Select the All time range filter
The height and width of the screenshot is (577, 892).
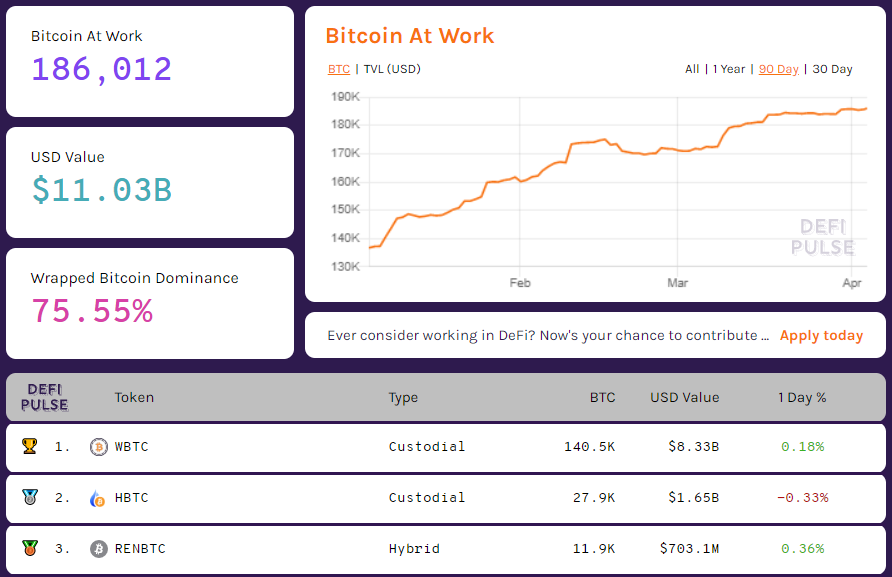[691, 69]
